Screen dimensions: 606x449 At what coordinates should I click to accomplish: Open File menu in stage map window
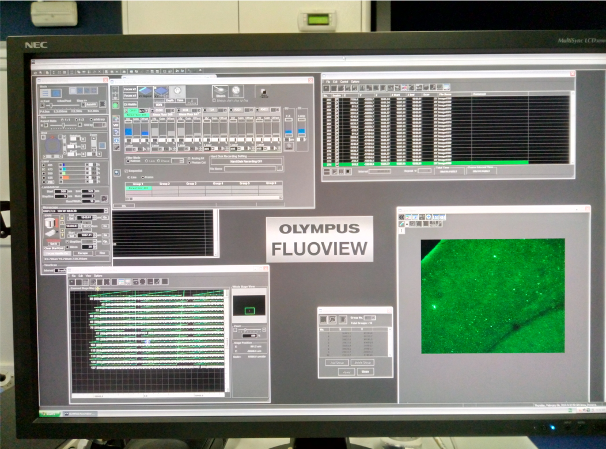73,276
